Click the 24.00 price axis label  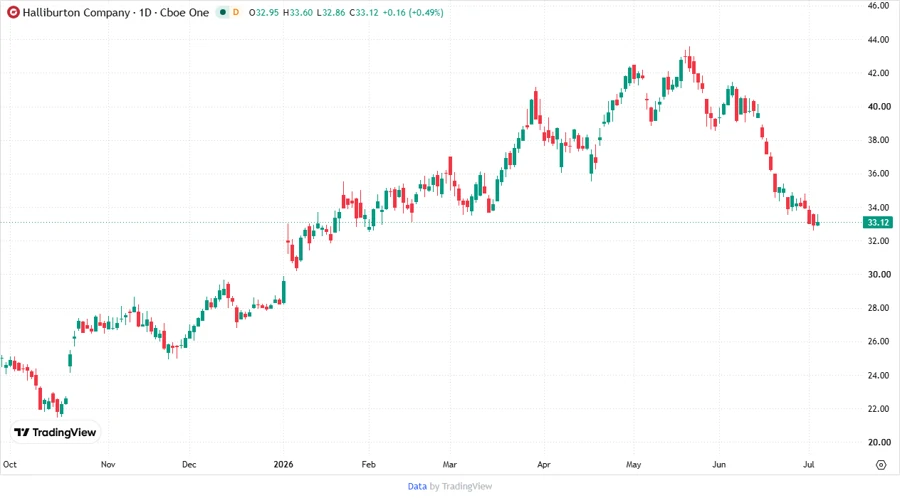(x=879, y=375)
